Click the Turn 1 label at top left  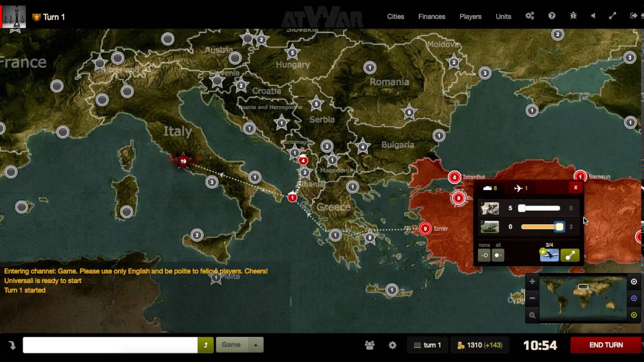coord(54,17)
